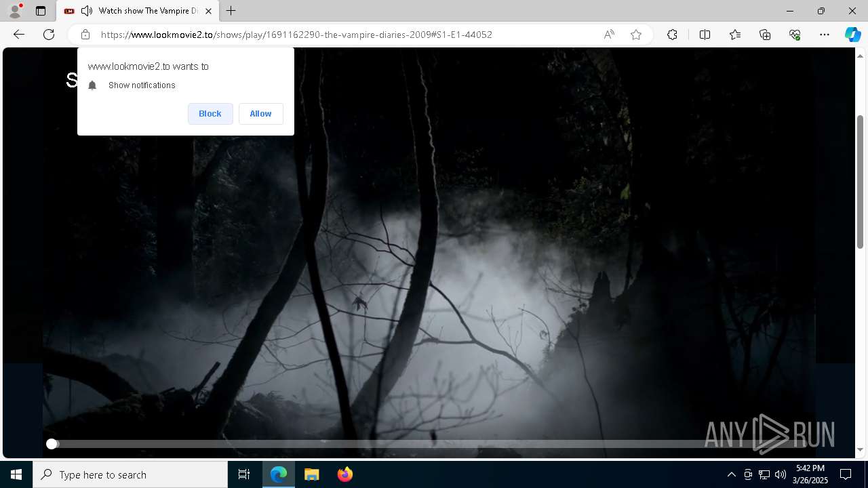Click the video progress bar handle

pyautogui.click(x=52, y=444)
